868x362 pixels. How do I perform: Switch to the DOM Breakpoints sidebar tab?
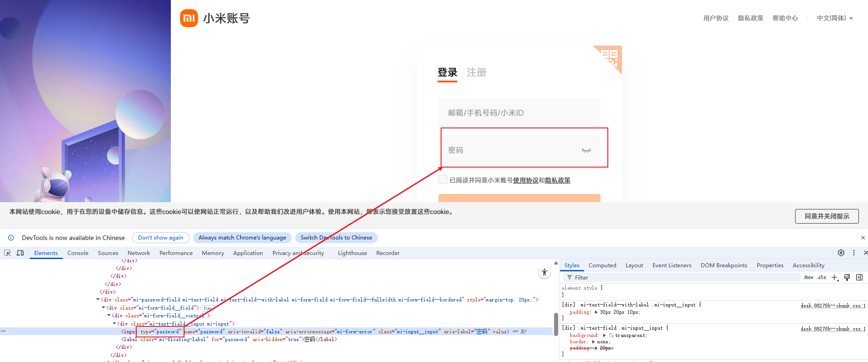pos(724,265)
